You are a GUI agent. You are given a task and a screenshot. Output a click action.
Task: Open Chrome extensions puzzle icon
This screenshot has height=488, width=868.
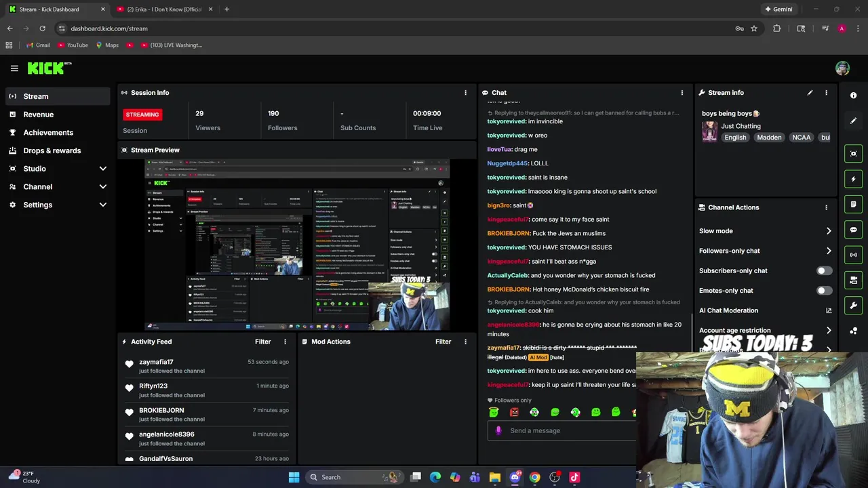(x=777, y=28)
